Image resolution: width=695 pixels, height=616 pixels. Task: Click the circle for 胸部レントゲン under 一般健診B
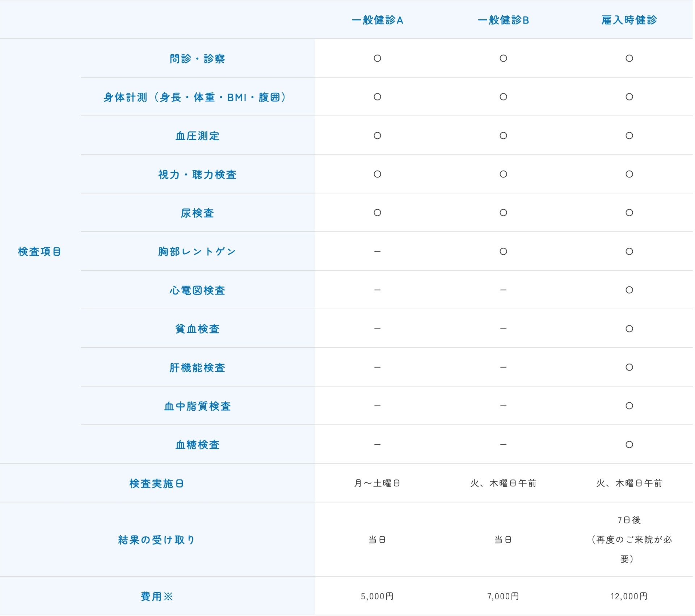pyautogui.click(x=503, y=251)
